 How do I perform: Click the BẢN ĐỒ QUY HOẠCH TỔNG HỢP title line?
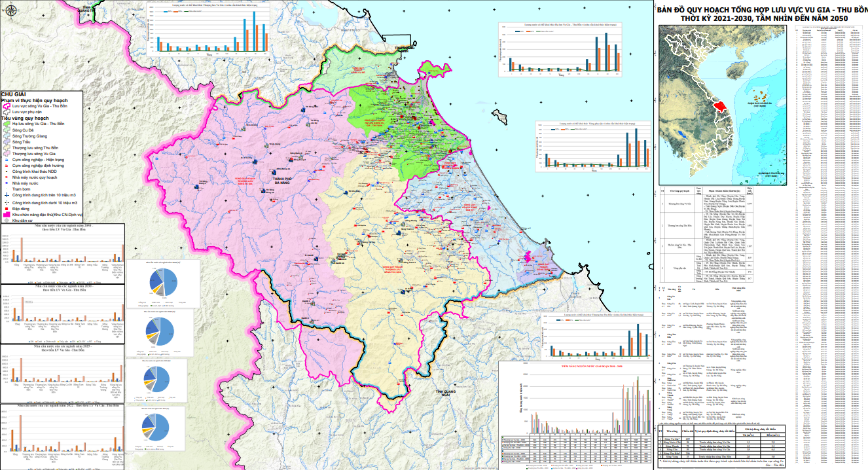[x=762, y=10]
